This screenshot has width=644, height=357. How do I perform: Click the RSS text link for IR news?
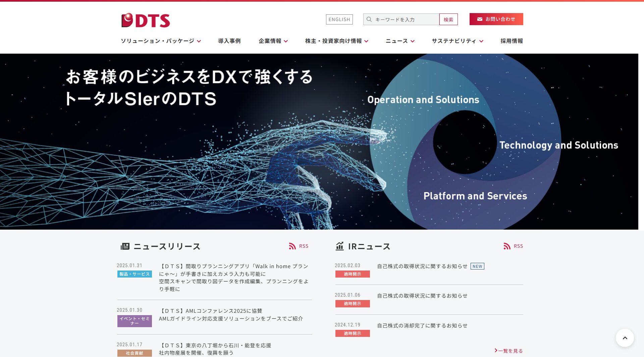pos(518,246)
